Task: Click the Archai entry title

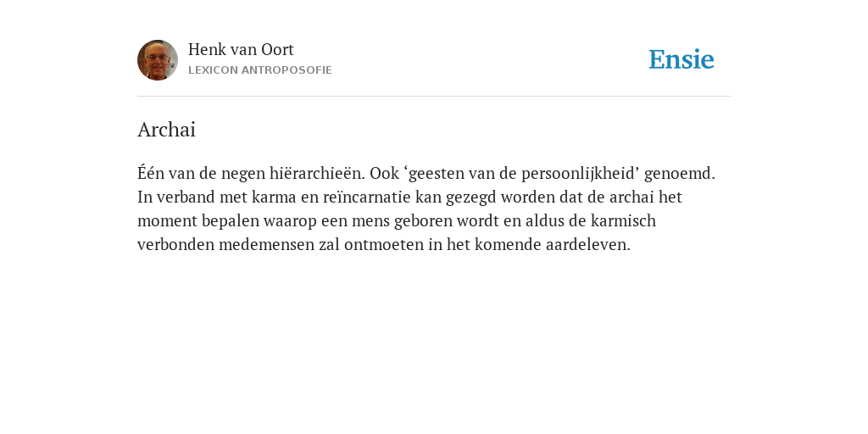Action: [167, 130]
